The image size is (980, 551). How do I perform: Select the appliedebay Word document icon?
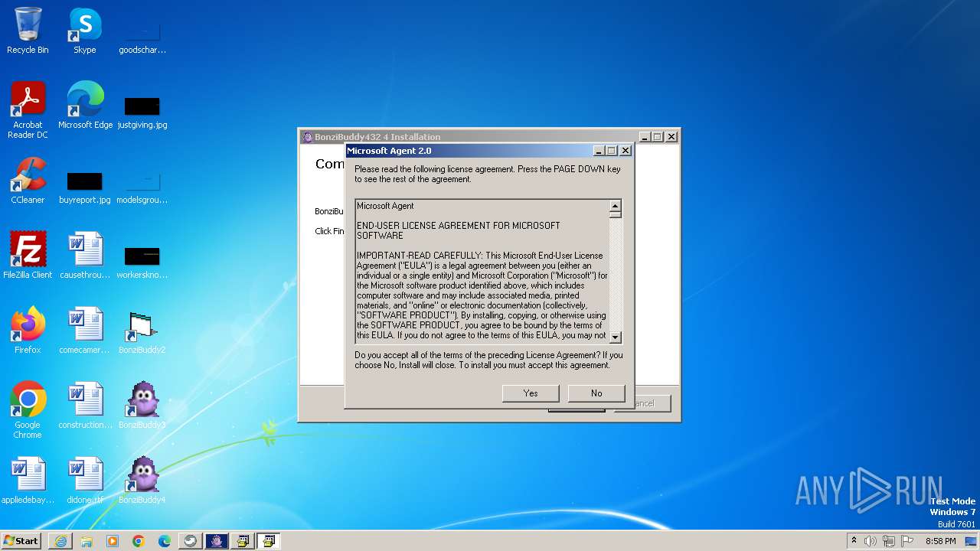pos(28,481)
